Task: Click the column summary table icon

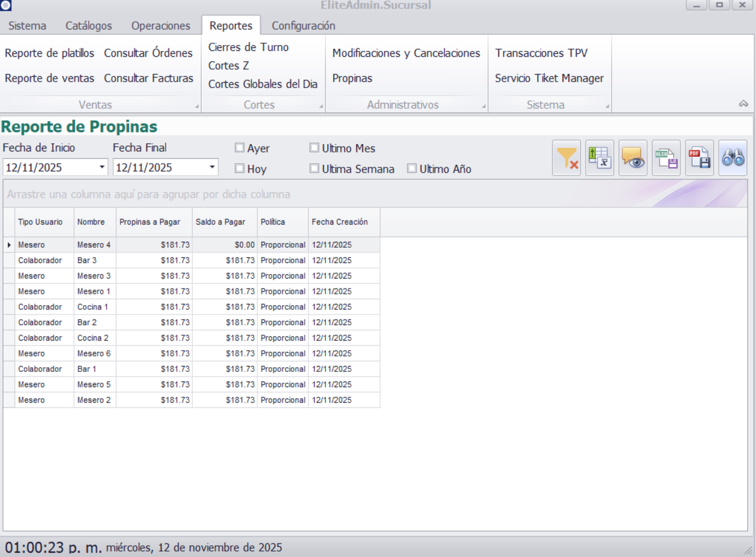Action: pos(599,158)
